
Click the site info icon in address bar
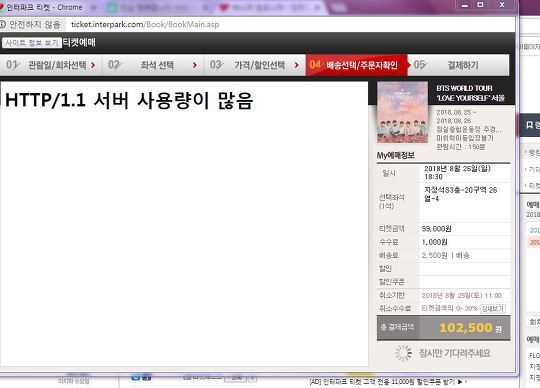2,24
